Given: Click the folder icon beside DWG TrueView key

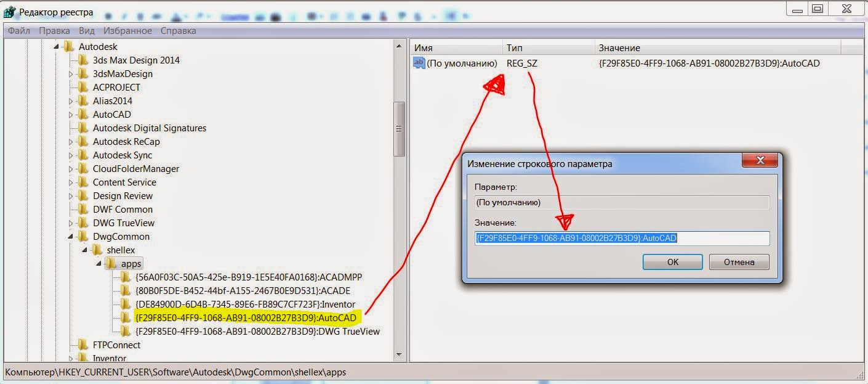Looking at the screenshot, I should (124, 331).
